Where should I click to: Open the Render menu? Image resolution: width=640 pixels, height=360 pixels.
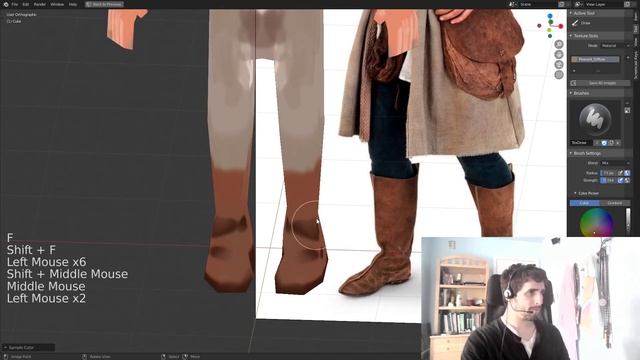pos(40,4)
